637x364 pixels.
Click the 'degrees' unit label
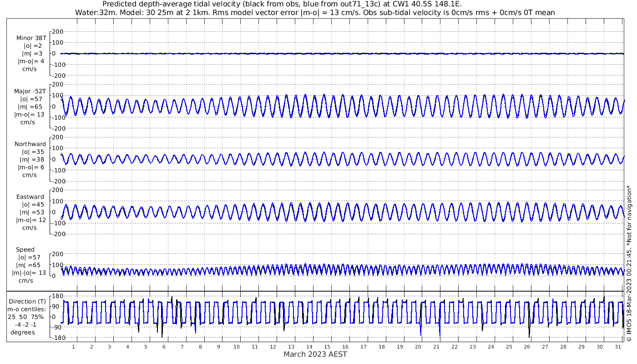pos(23,332)
